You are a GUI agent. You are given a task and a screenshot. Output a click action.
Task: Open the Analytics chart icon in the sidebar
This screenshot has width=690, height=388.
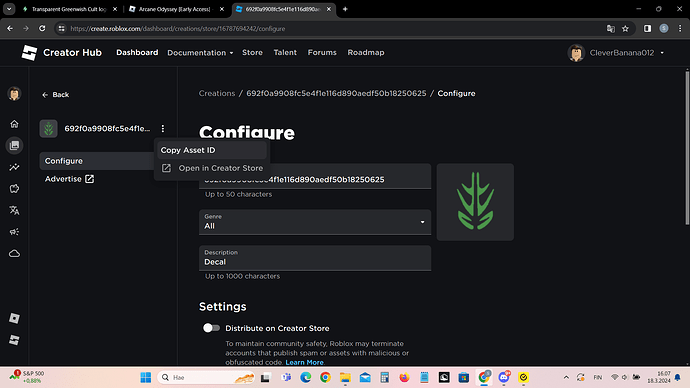coord(14,167)
